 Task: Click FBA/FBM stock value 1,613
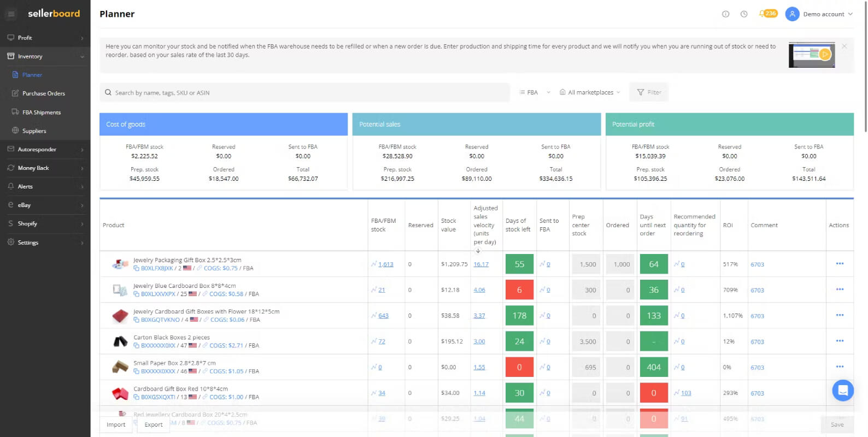pos(386,264)
